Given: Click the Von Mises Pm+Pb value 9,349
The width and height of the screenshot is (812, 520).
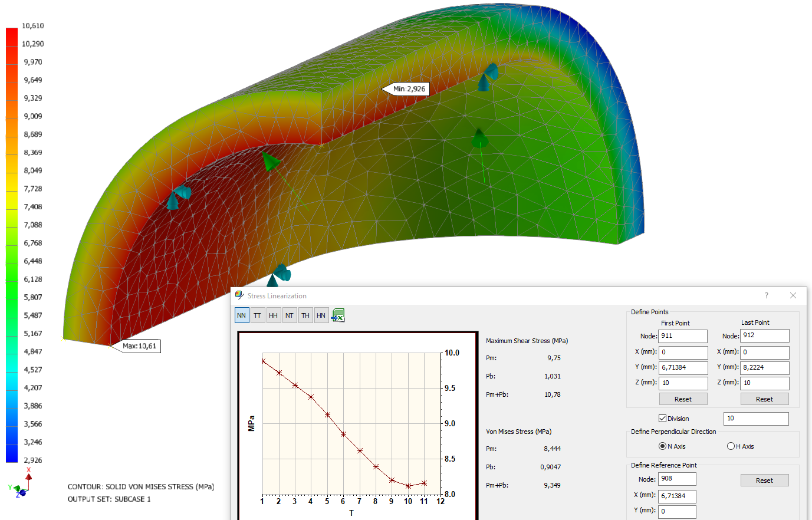Looking at the screenshot, I should coord(553,486).
